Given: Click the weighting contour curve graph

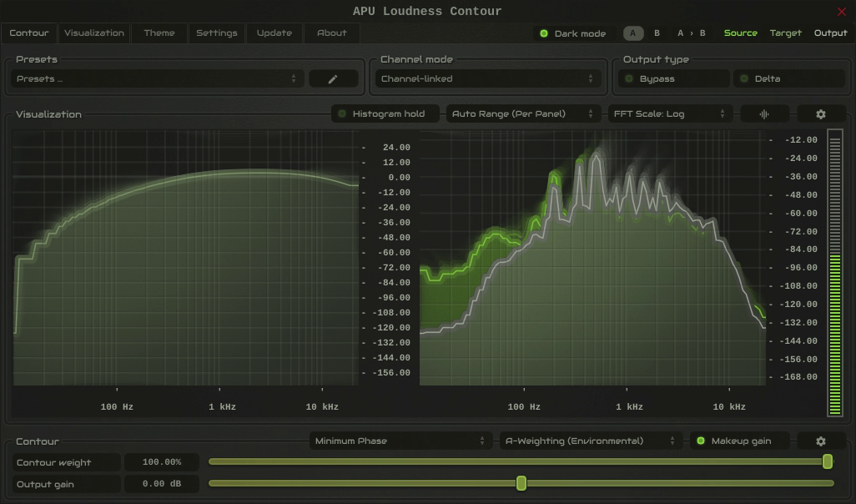Looking at the screenshot, I should pyautogui.click(x=185, y=258).
